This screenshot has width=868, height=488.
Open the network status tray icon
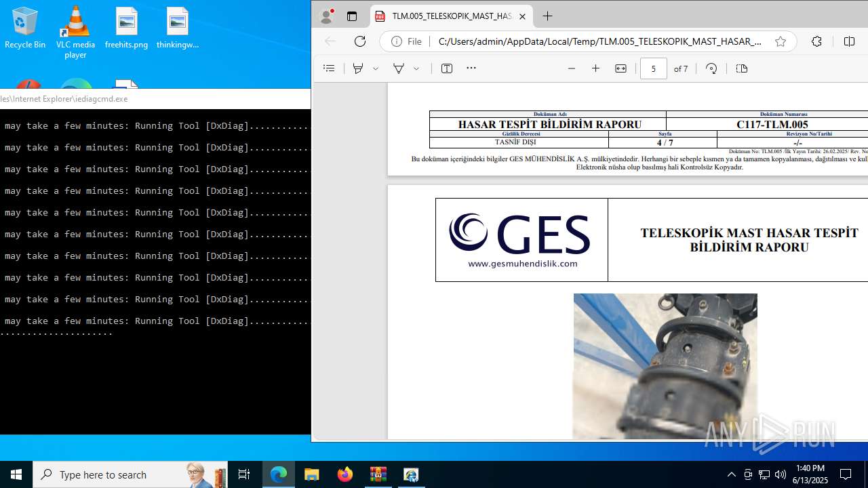click(x=764, y=474)
